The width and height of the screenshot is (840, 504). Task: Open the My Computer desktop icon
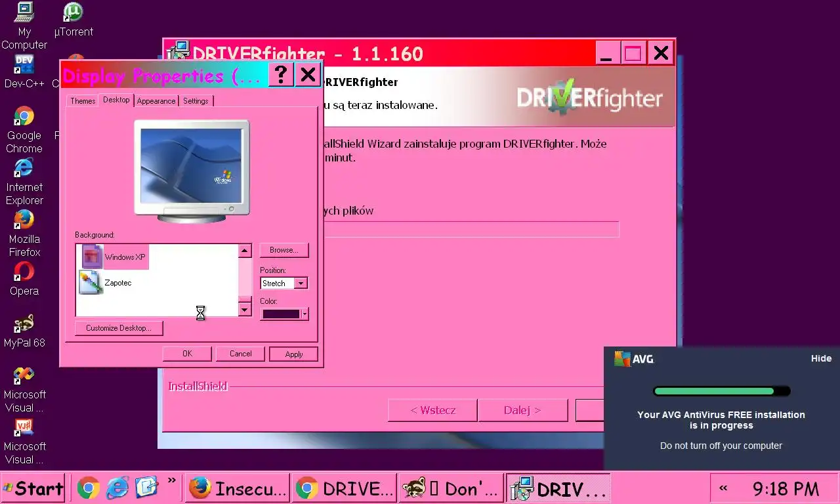click(24, 26)
